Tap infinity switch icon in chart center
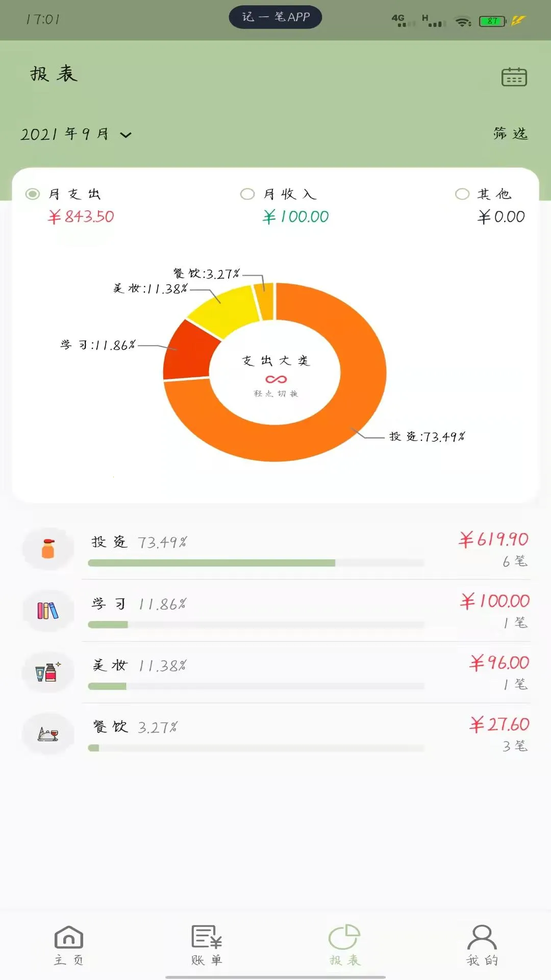Image resolution: width=551 pixels, height=980 pixels. (x=275, y=379)
